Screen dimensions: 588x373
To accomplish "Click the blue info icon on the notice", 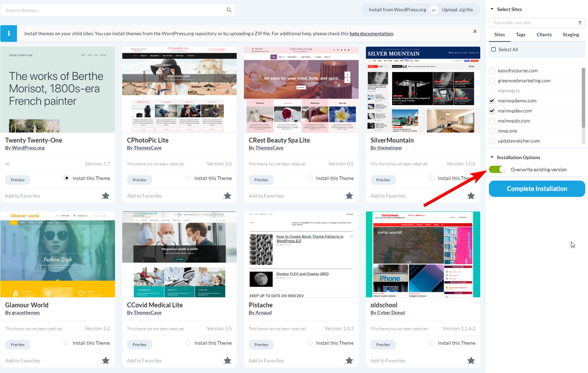I will click(x=9, y=34).
